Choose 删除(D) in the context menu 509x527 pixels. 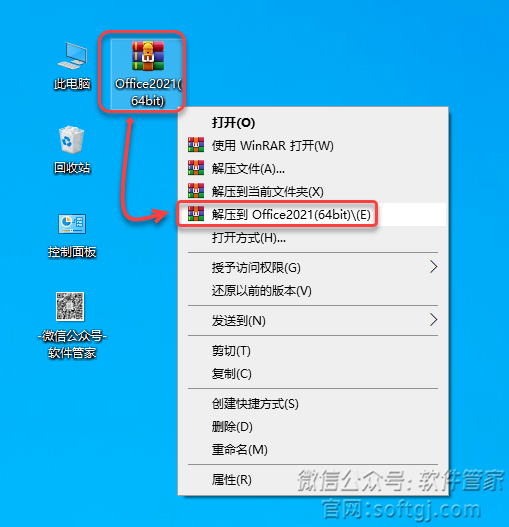point(313,427)
